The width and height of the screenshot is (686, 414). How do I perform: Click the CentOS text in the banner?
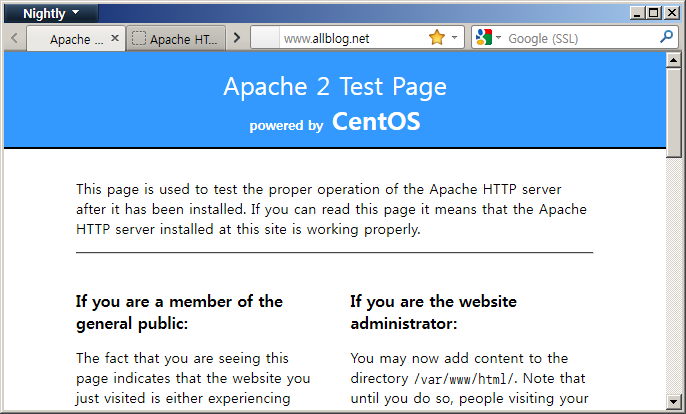376,121
